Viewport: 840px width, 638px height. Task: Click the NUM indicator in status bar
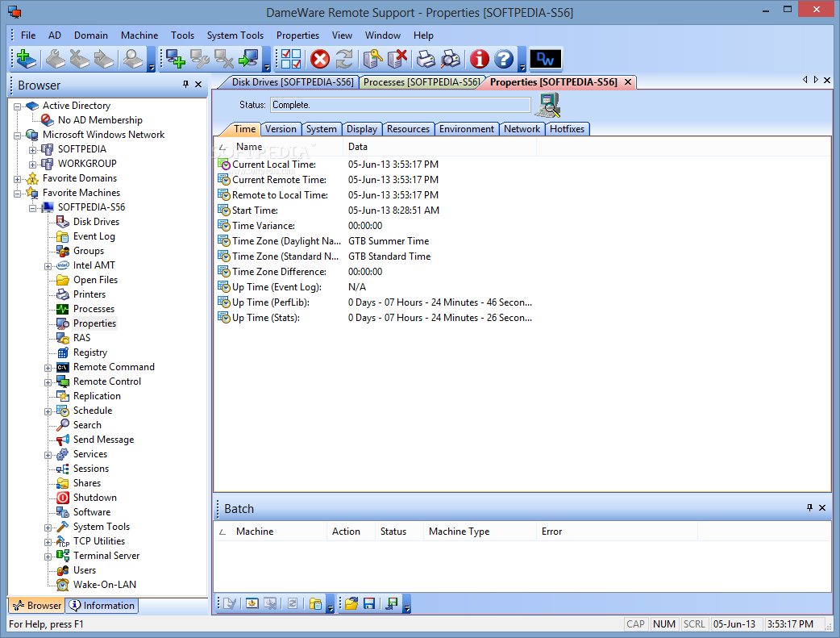pos(663,624)
